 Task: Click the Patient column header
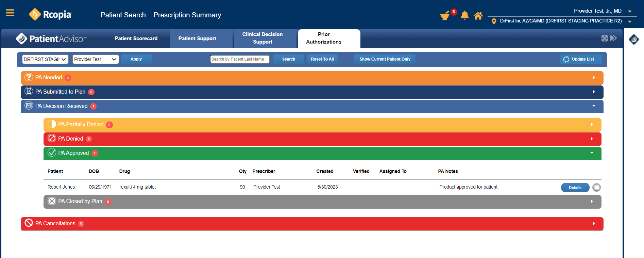coord(55,171)
